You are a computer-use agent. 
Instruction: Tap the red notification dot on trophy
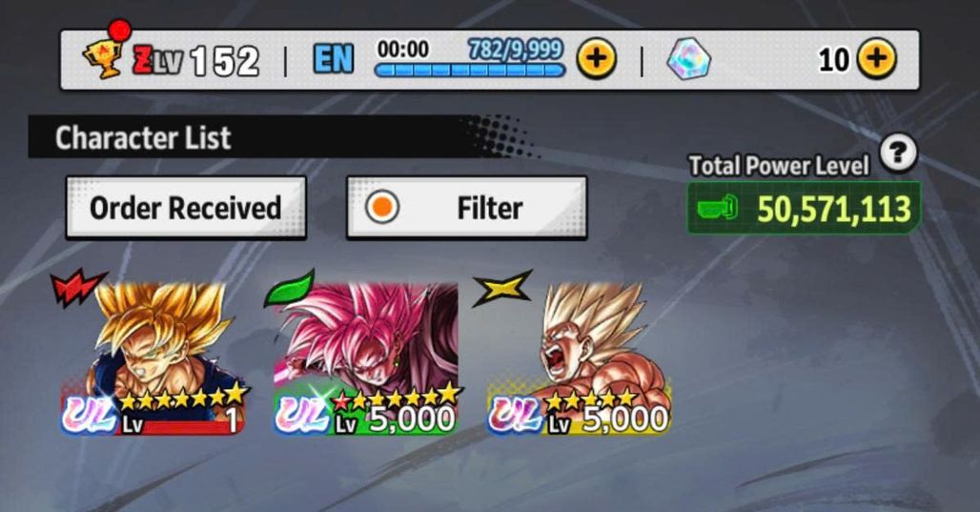point(119,30)
